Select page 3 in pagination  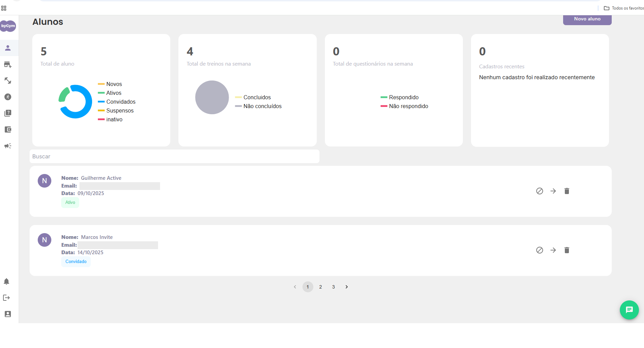tap(333, 287)
